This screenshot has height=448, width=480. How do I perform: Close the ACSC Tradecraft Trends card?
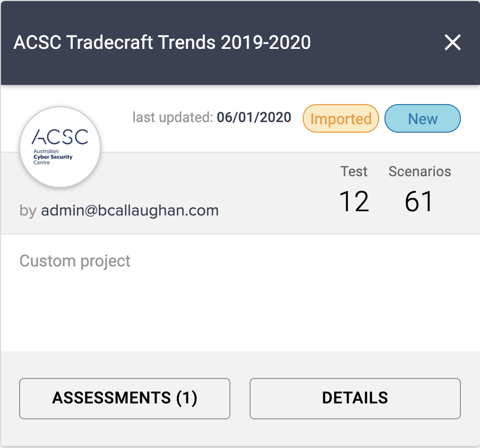[452, 42]
